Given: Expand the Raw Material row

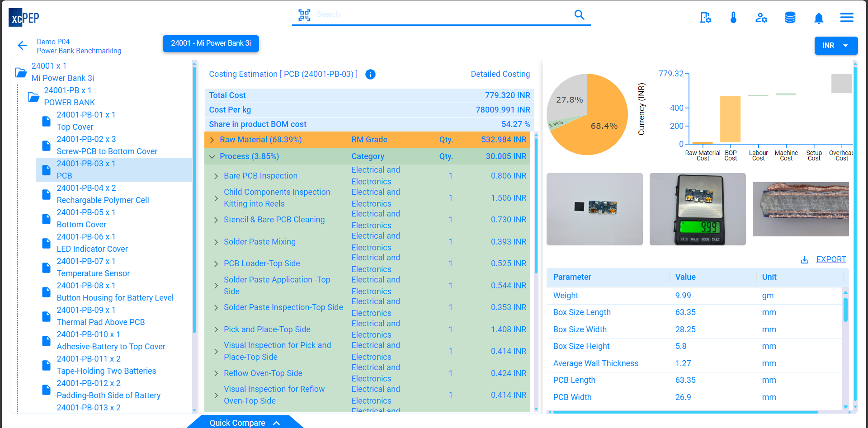Looking at the screenshot, I should (x=212, y=140).
